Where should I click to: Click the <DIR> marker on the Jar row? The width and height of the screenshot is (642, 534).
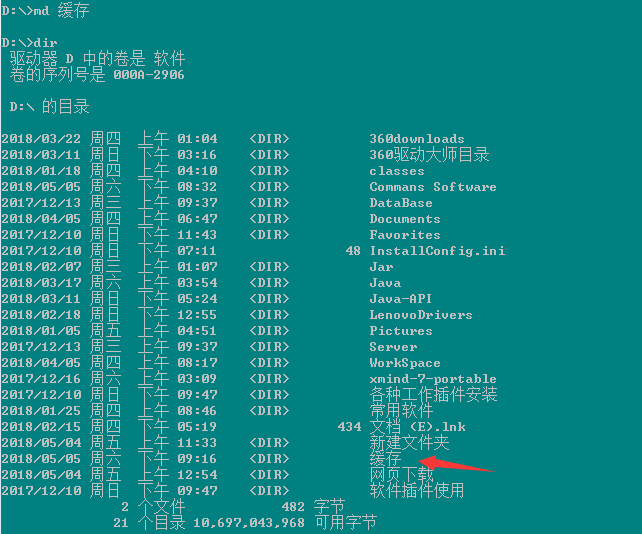click(x=269, y=267)
